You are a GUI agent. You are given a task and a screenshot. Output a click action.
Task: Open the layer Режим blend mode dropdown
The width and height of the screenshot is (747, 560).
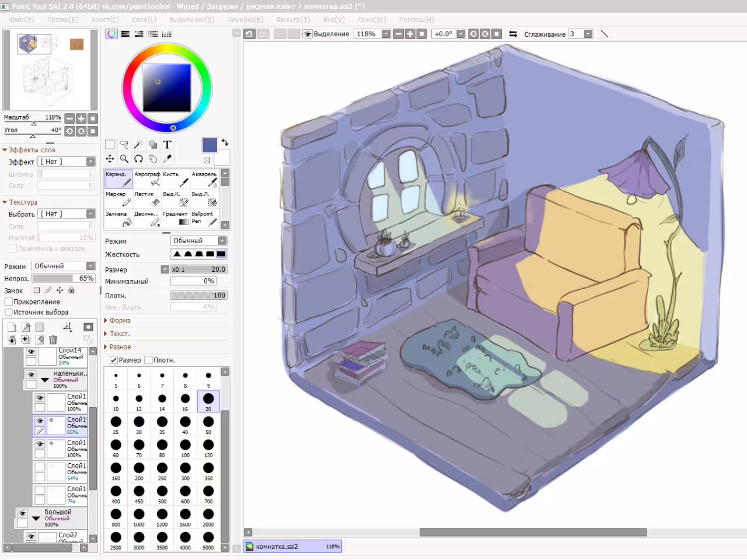click(64, 266)
